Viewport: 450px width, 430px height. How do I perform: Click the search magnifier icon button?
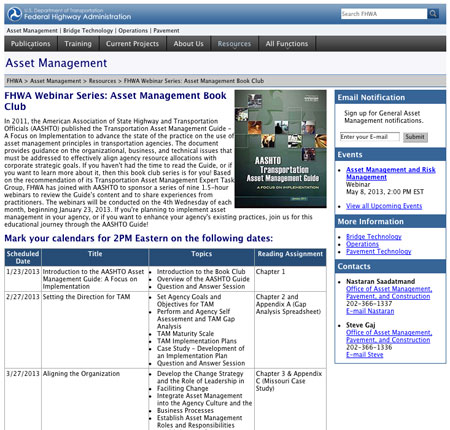(433, 14)
